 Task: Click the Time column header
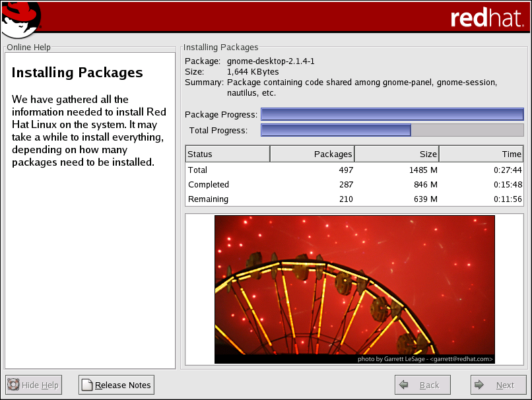[x=481, y=154]
